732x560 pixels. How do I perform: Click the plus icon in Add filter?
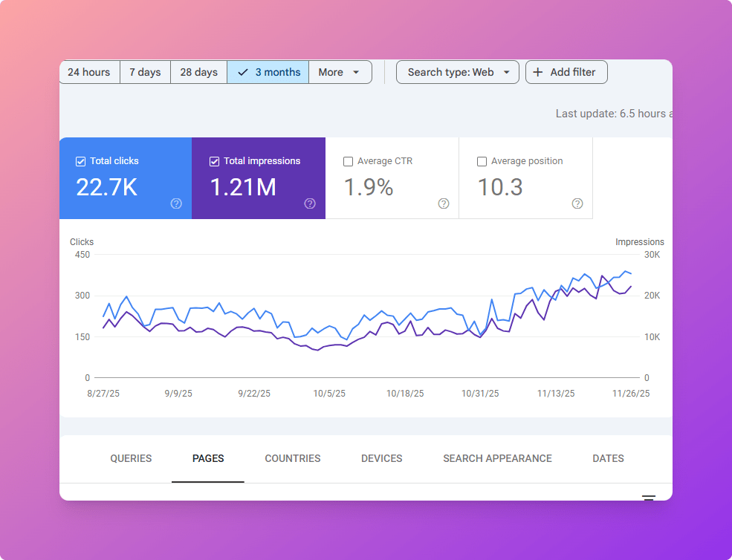(538, 72)
